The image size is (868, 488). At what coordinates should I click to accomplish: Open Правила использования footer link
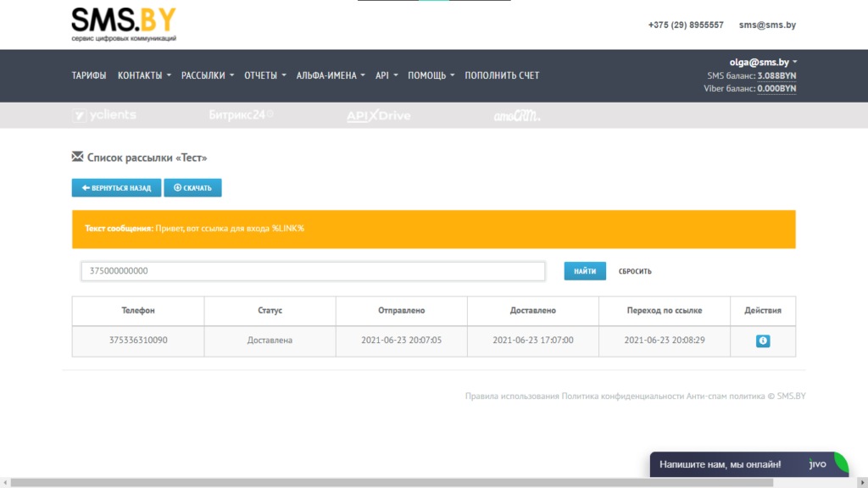click(x=512, y=396)
